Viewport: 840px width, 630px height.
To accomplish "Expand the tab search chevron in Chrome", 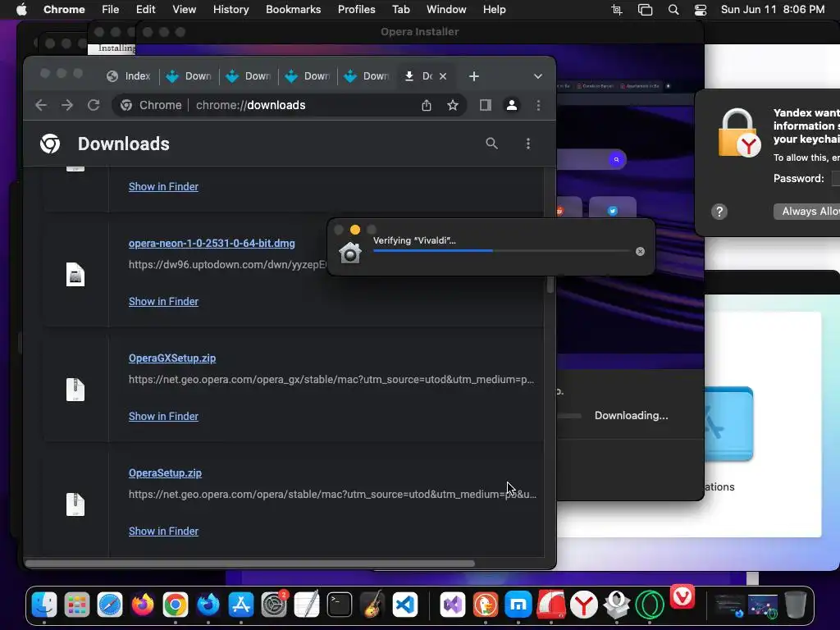I will (x=538, y=76).
